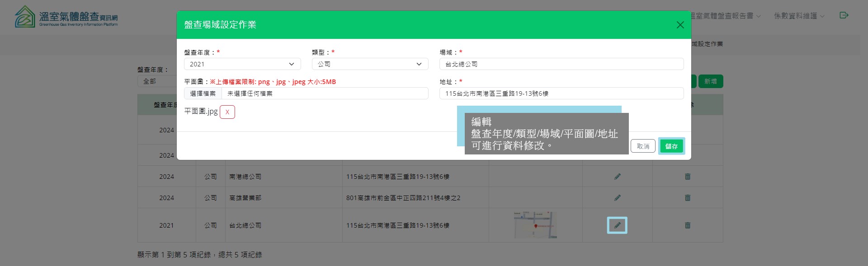The image size is (868, 266).
Task: Click the greenhouse gas platform logo
Action: [x=66, y=17]
